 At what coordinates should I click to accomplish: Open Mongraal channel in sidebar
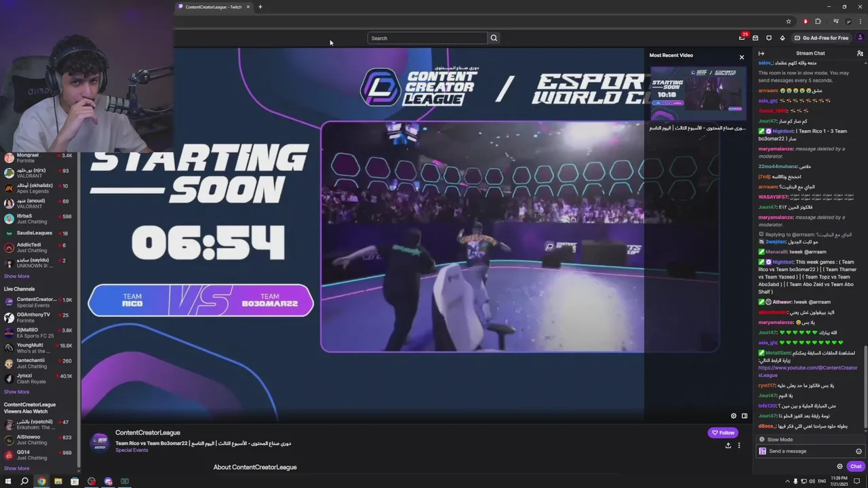click(40, 157)
